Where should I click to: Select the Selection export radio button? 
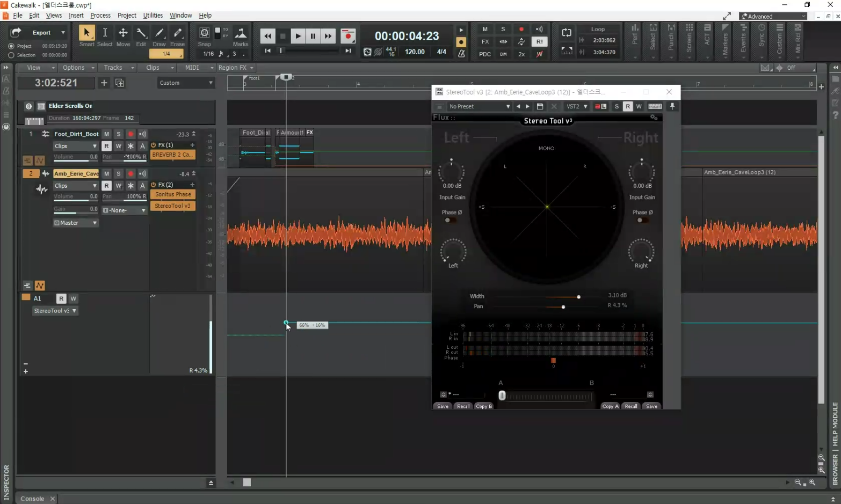(x=11, y=55)
